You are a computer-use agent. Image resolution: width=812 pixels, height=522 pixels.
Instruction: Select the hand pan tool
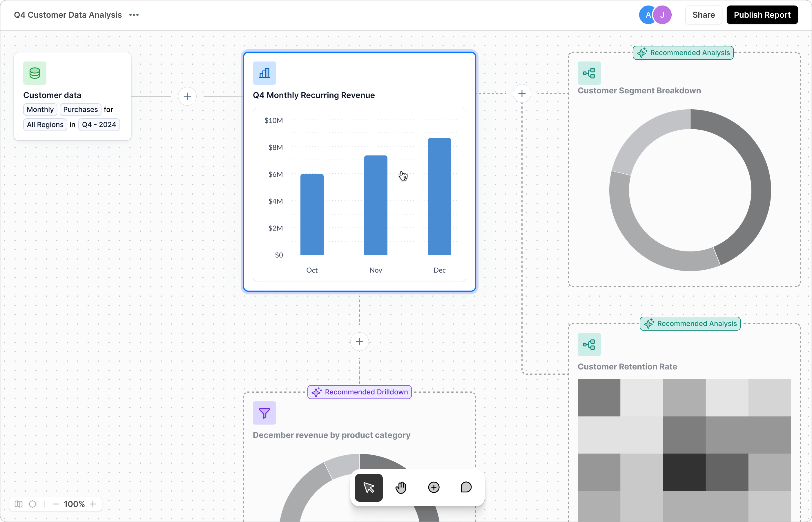[401, 487]
